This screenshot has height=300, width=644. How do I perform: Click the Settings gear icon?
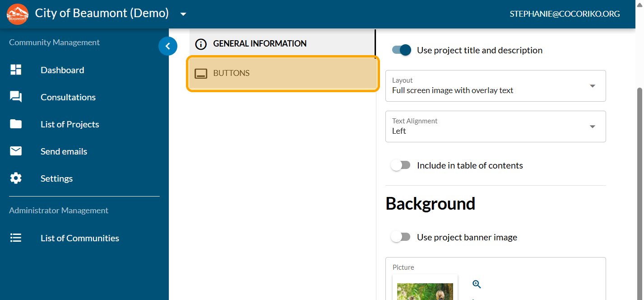(x=16, y=178)
